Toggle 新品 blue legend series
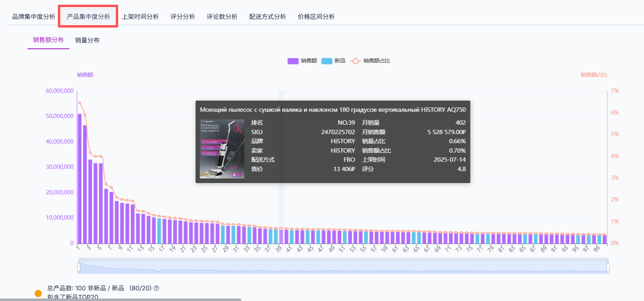The width and height of the screenshot is (644, 301). click(333, 61)
